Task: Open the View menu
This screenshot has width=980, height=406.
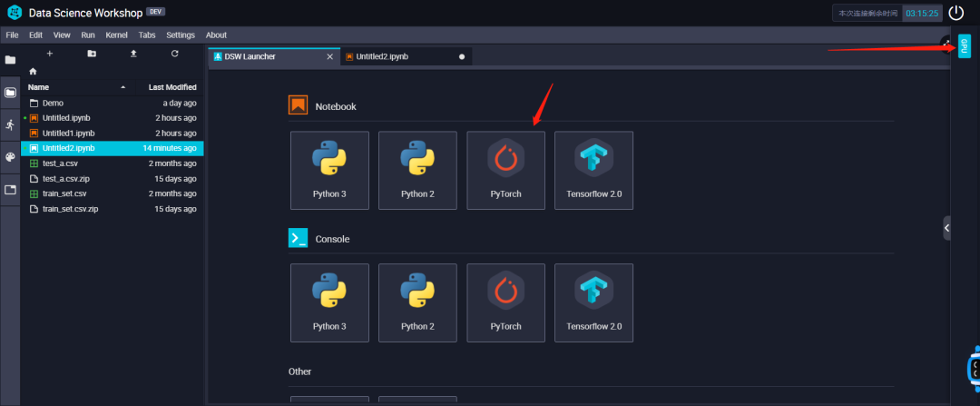Action: pyautogui.click(x=62, y=35)
